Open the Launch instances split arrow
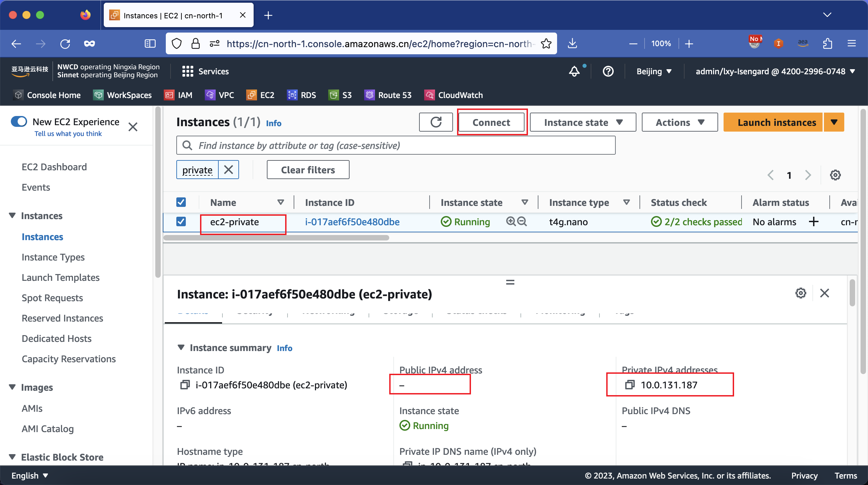The image size is (868, 485). click(x=834, y=122)
